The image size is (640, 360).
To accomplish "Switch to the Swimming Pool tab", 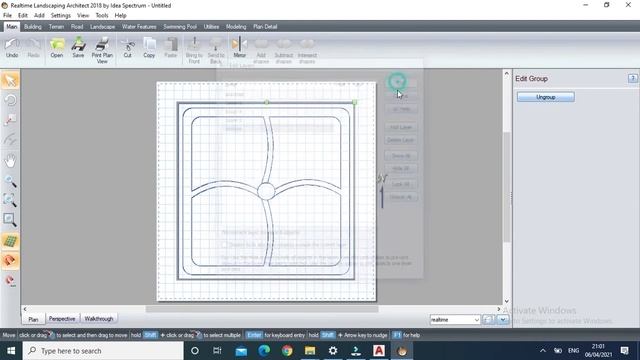I will point(180,27).
